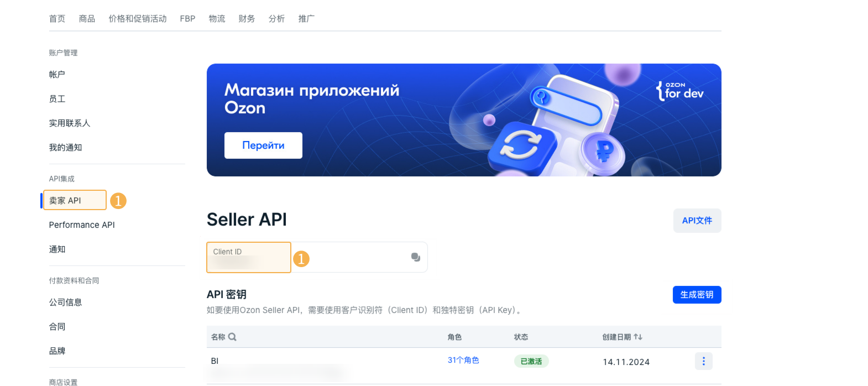This screenshot has height=386, width=868.
Task: Search keys by name magnifier icon
Action: 232,337
